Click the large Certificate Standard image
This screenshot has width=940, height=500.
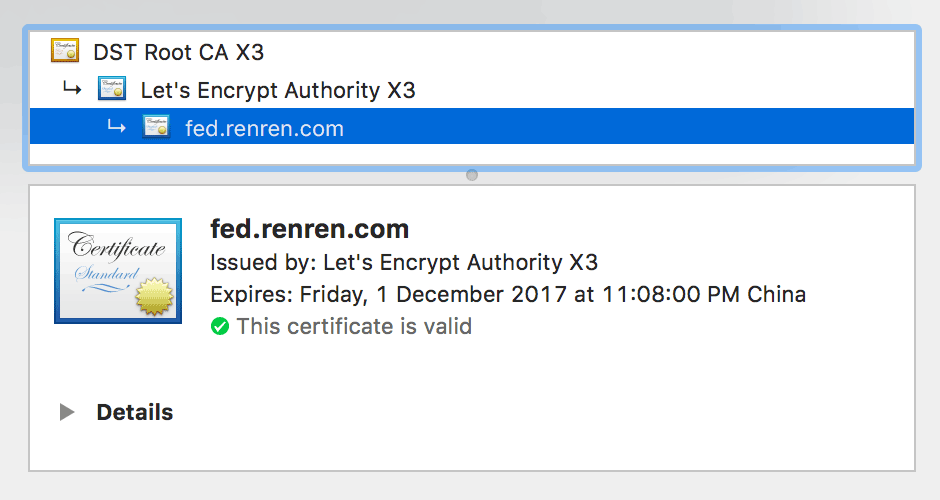tap(118, 271)
